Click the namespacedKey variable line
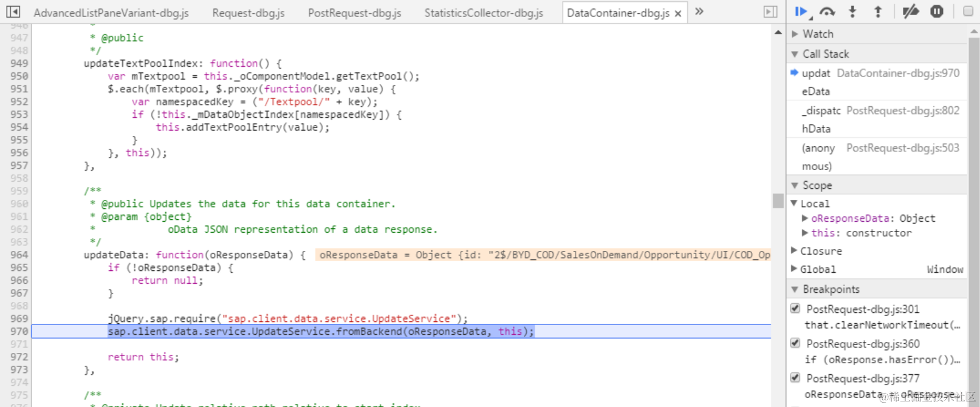The width and height of the screenshot is (980, 407). click(x=255, y=101)
